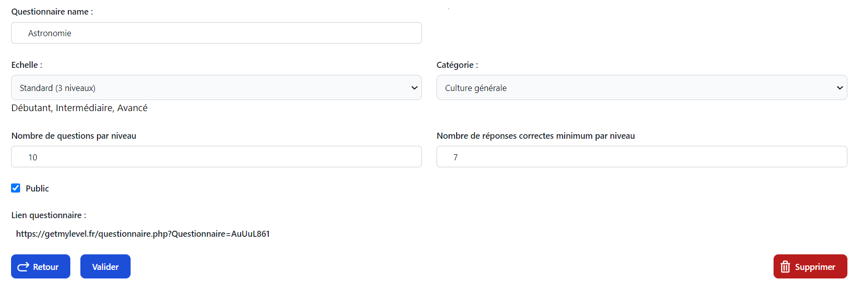Viewport: 868px width, 284px height.
Task: Select the getmylevel.fr questionnaire link text
Action: [143, 234]
